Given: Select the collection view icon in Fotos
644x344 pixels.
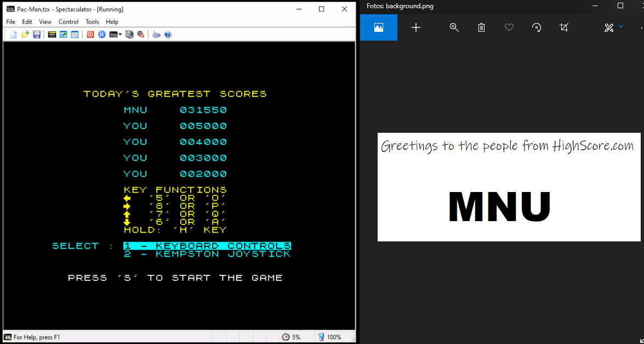Looking at the screenshot, I should coord(379,27).
